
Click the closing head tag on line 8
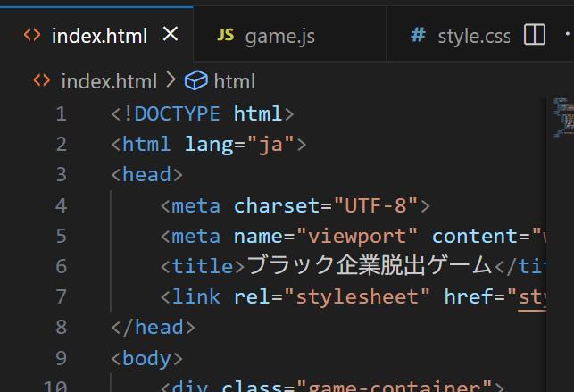154,327
